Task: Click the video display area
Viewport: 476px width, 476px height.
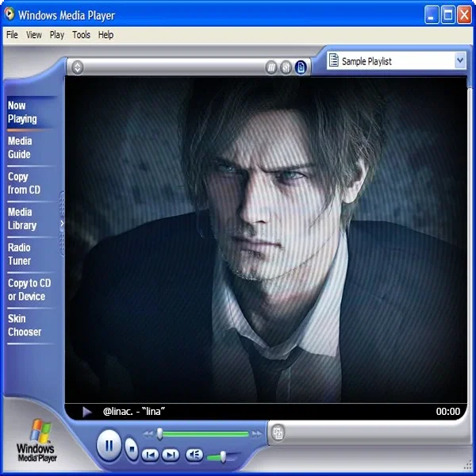Action: click(266, 240)
